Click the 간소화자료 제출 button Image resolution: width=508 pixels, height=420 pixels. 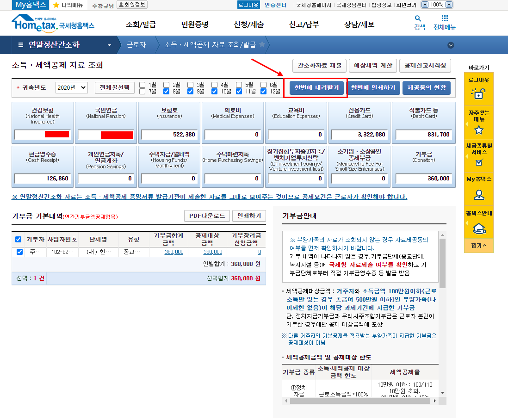coord(319,65)
